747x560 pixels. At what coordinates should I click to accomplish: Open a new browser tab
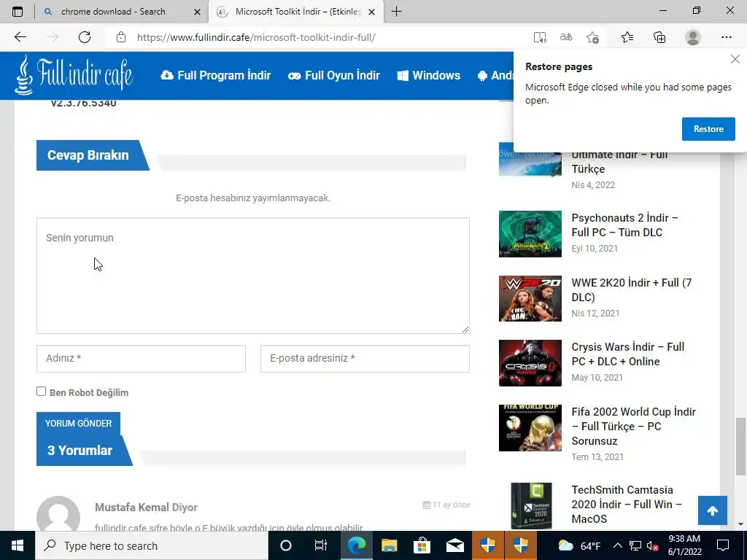pyautogui.click(x=396, y=12)
